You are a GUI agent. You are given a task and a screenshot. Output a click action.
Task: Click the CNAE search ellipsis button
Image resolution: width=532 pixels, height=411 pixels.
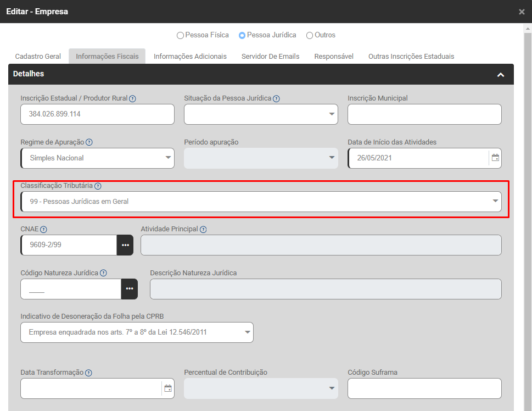pyautogui.click(x=125, y=245)
